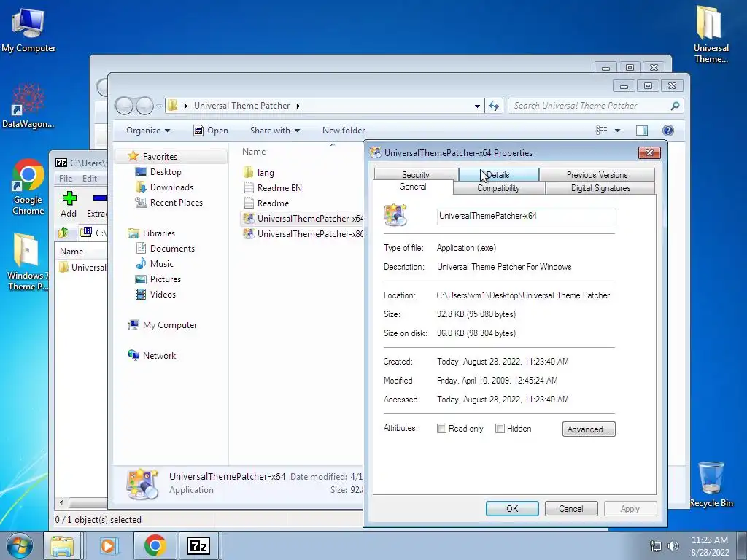Viewport: 747px width, 560px height.
Task: Select Network in the navigation pane
Action: (x=152, y=355)
